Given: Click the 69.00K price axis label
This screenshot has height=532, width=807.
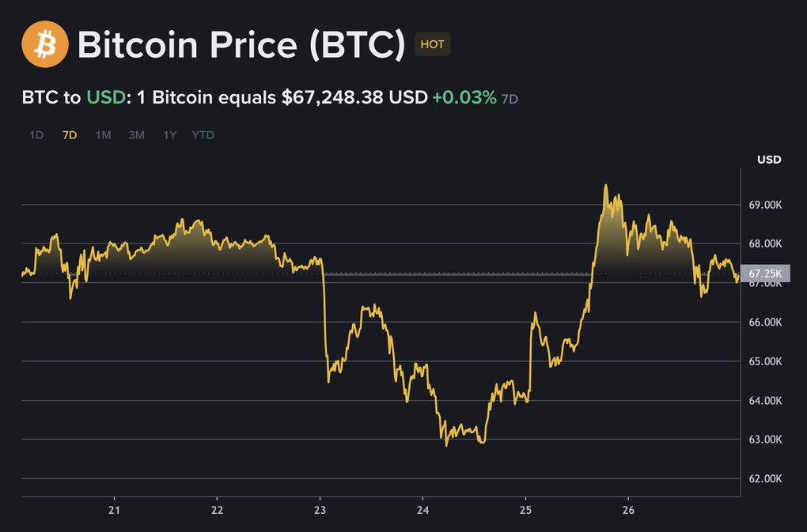Looking at the screenshot, I should pos(764,204).
